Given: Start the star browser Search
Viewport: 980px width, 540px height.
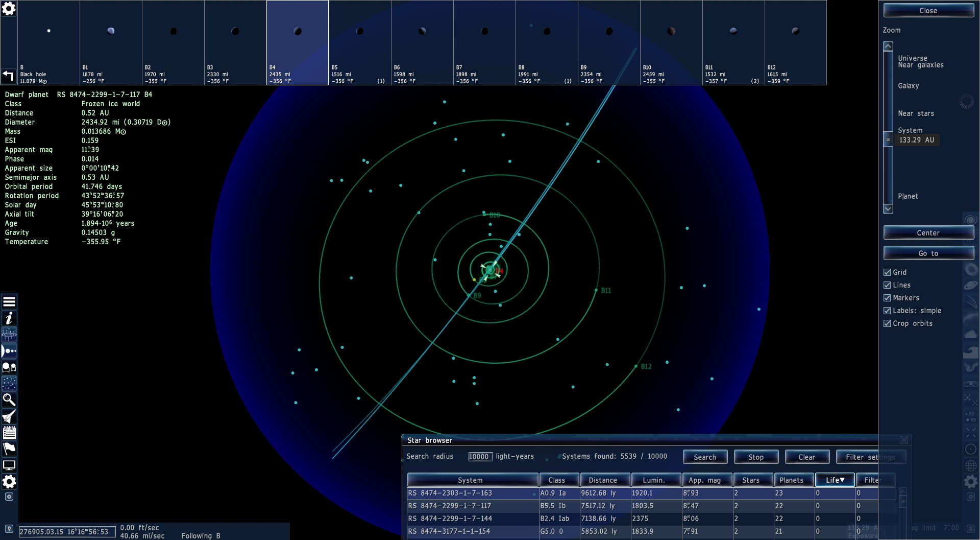Looking at the screenshot, I should pos(705,457).
